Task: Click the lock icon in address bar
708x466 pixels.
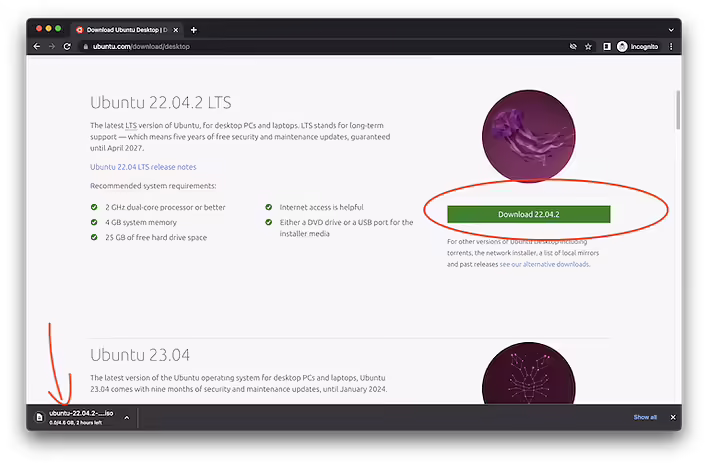Action: point(85,47)
